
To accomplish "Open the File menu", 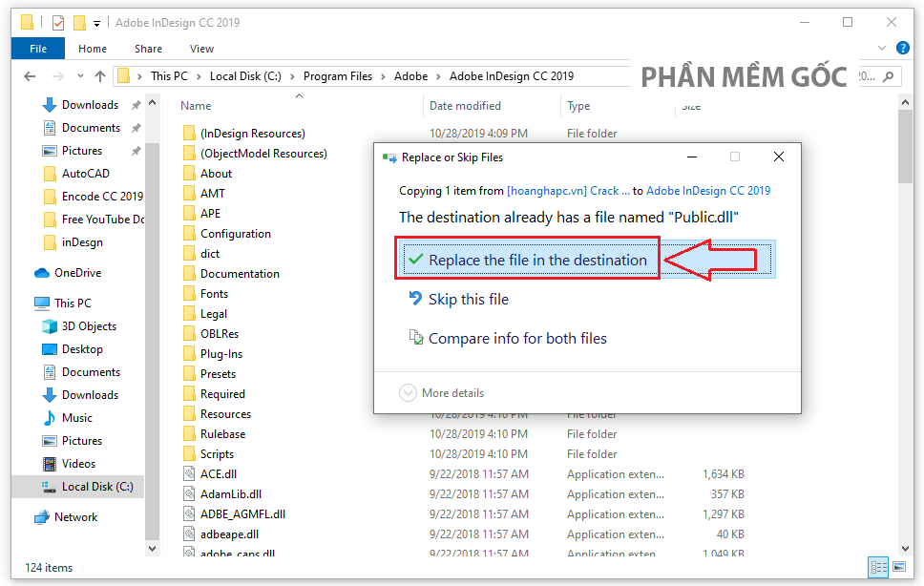I will point(38,49).
